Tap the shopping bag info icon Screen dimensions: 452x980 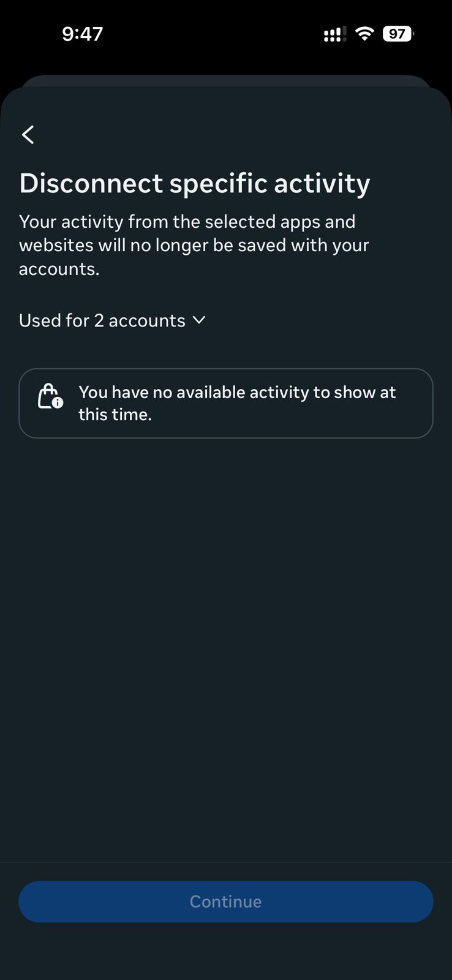tap(49, 396)
